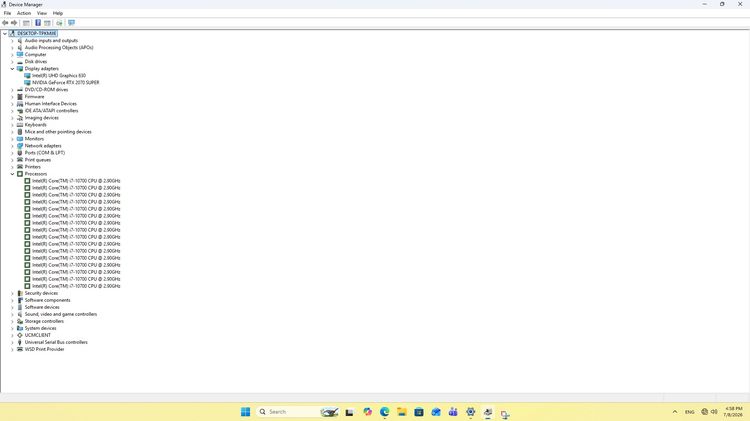This screenshot has width=750, height=421.
Task: Expand the IDE ATA/ATAPI controllers category
Action: tap(12, 111)
